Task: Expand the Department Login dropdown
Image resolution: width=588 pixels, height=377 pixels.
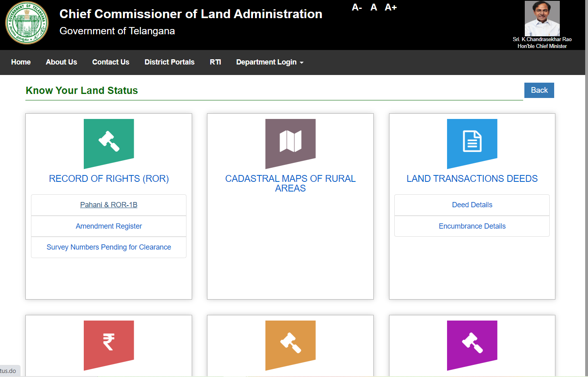Action: click(x=269, y=62)
